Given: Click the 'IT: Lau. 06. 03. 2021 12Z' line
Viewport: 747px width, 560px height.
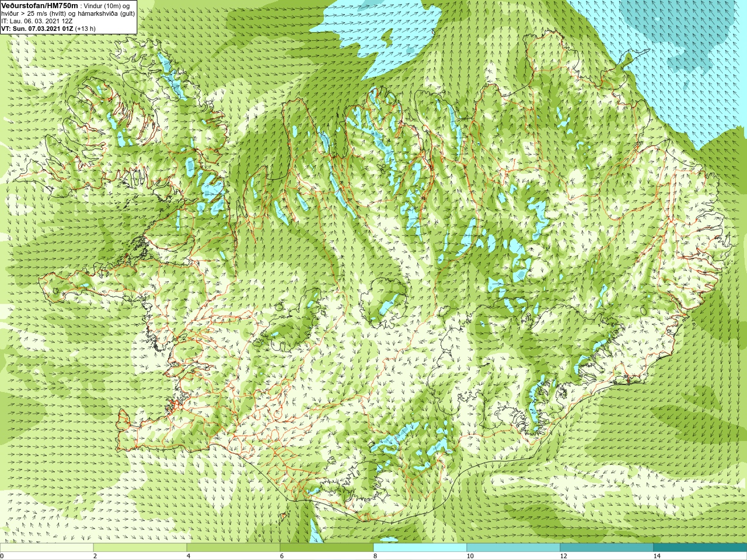Looking at the screenshot, I should [x=37, y=20].
